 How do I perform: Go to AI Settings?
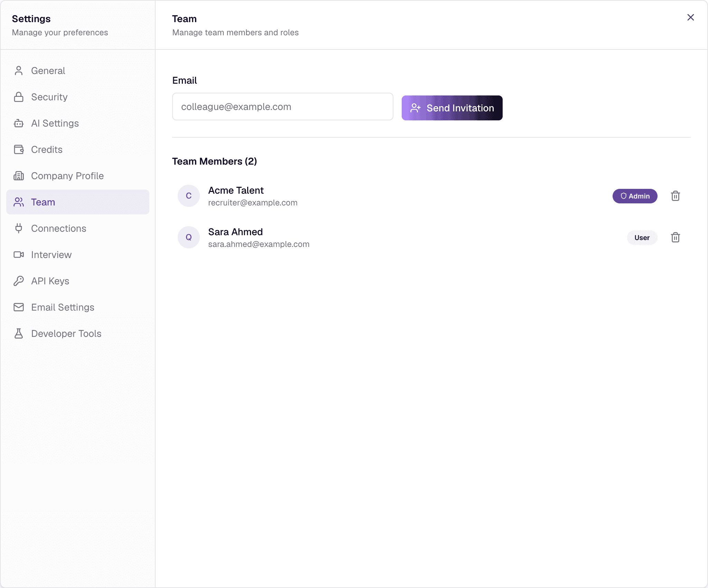pos(78,123)
